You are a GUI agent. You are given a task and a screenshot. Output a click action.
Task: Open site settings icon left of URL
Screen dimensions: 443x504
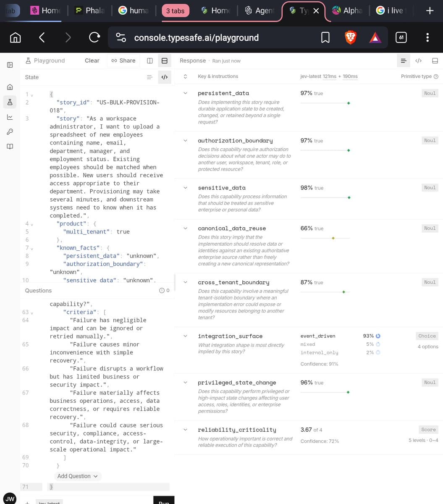point(121,38)
